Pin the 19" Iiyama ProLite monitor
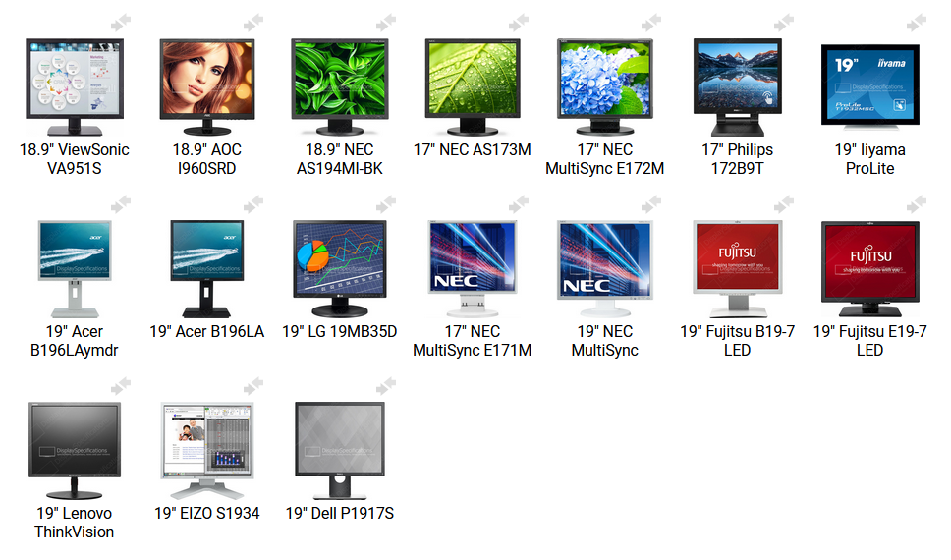The width and height of the screenshot is (951, 560). coord(917,23)
